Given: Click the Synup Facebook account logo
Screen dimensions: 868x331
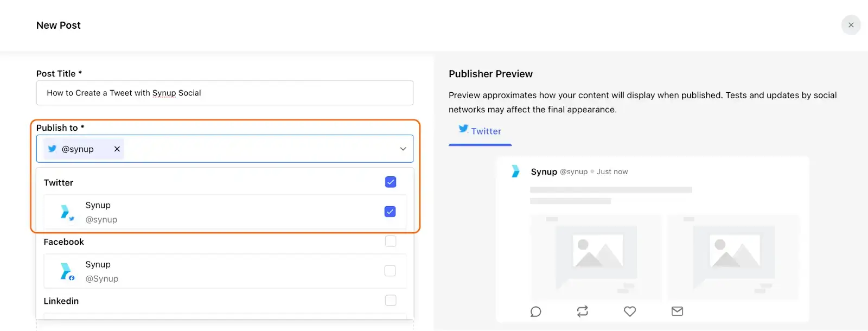Looking at the screenshot, I should click(66, 271).
